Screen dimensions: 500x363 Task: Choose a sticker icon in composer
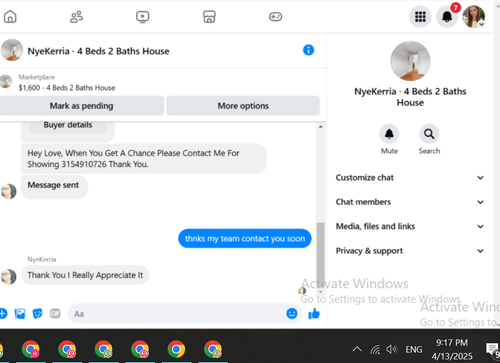[x=37, y=314]
